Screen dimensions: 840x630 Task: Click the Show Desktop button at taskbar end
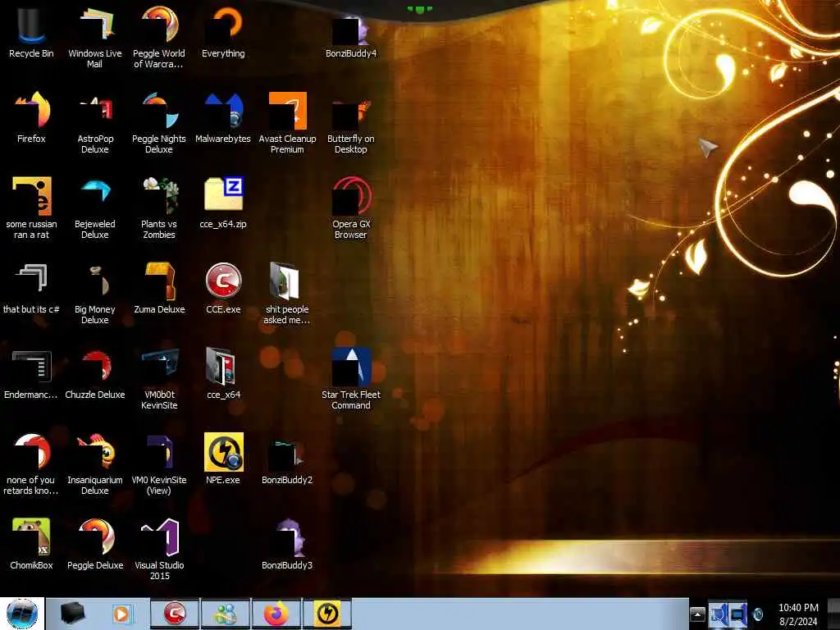pyautogui.click(x=833, y=614)
